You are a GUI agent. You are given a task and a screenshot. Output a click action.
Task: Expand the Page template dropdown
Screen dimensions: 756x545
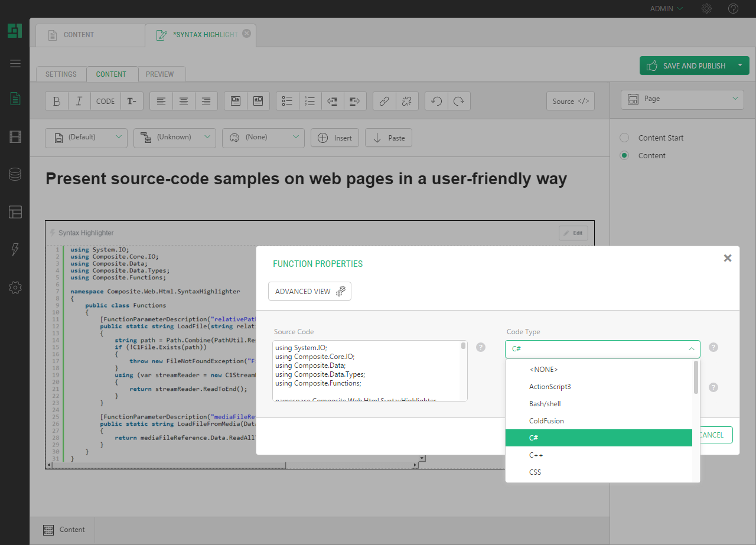[x=682, y=99]
